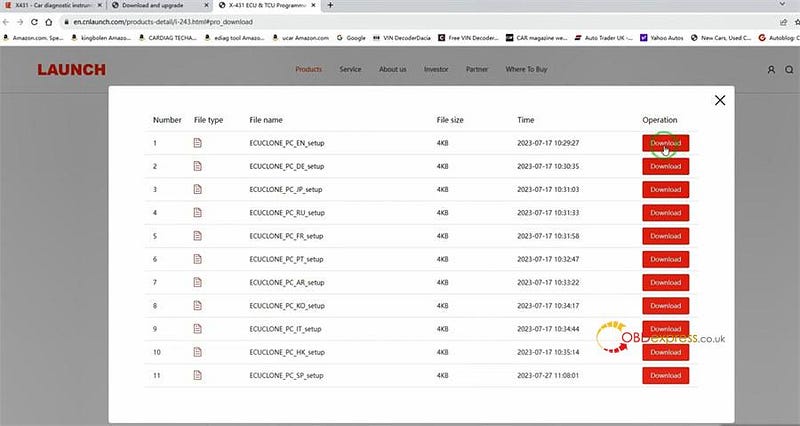The image size is (800, 426).
Task: Select the X-431 ECU & TCU Programmer tab
Action: (x=267, y=5)
